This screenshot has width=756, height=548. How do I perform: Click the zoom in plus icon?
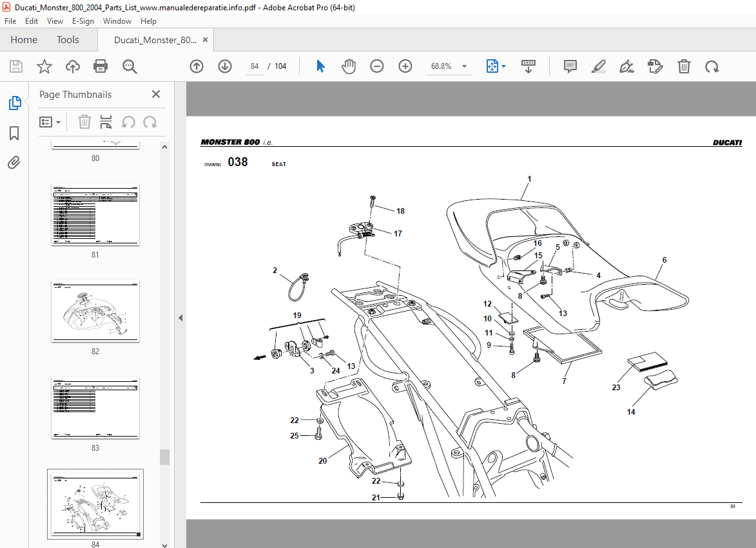pyautogui.click(x=405, y=66)
